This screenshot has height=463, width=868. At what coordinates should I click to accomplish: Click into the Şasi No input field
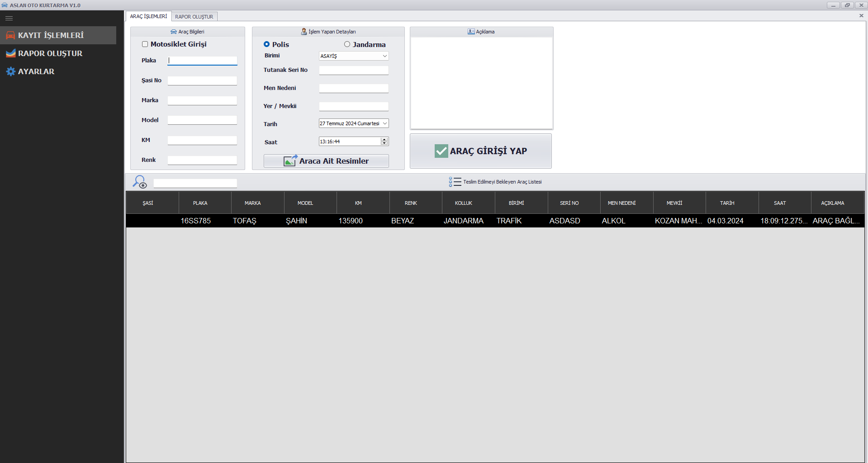(x=202, y=80)
